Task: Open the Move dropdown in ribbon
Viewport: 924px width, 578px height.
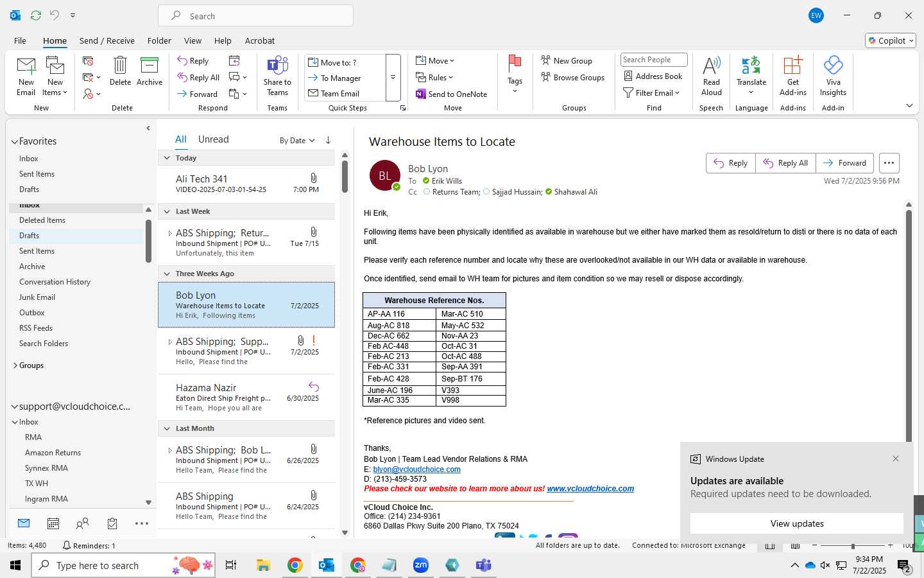Action: tap(435, 61)
